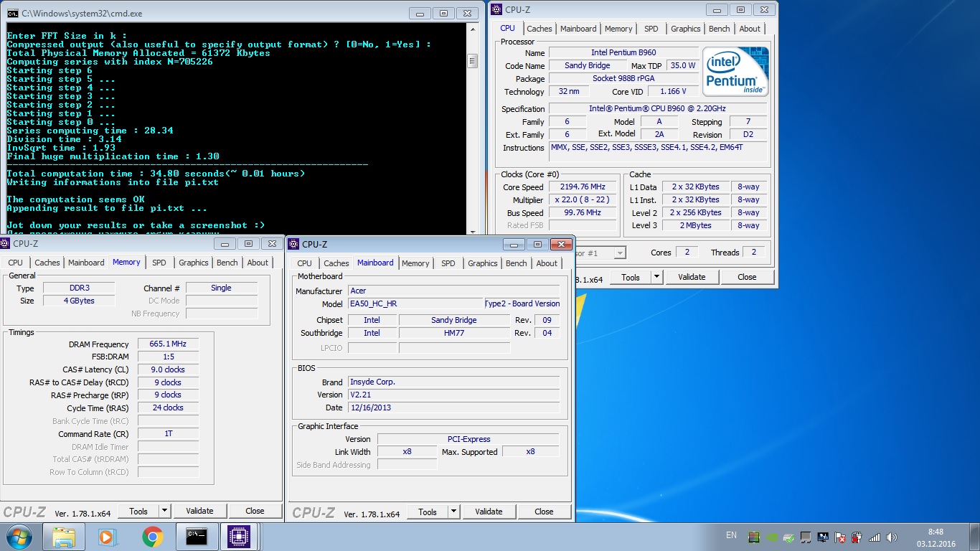Click the DRAM Frequency value '665.1 MHz'

pyautogui.click(x=168, y=344)
